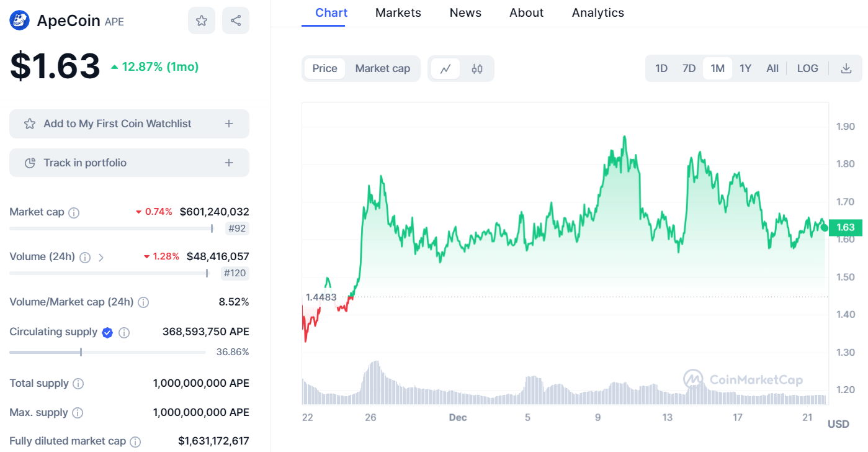868x452 pixels.
Task: Click the APE ticker symbol
Action: point(114,22)
